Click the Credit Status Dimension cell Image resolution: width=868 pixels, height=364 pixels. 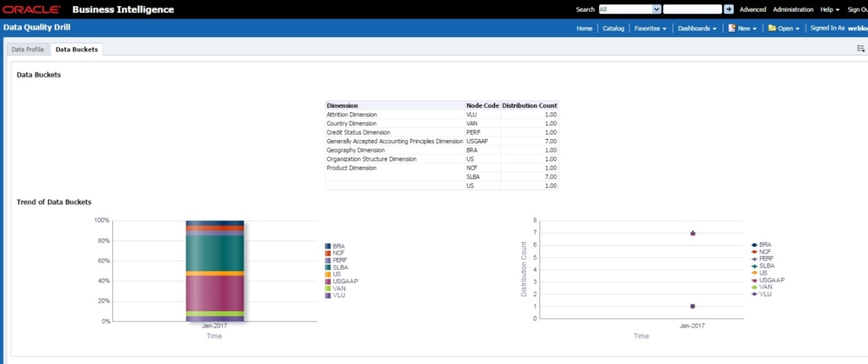(x=395, y=133)
